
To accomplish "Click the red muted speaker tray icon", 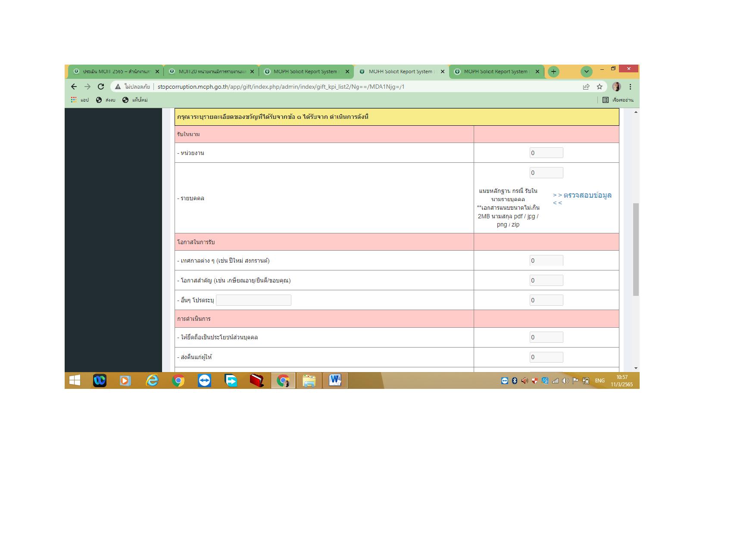I will [525, 381].
